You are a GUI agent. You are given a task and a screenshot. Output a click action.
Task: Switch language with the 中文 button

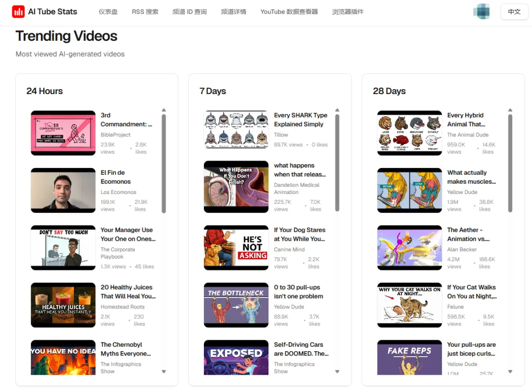coord(514,12)
